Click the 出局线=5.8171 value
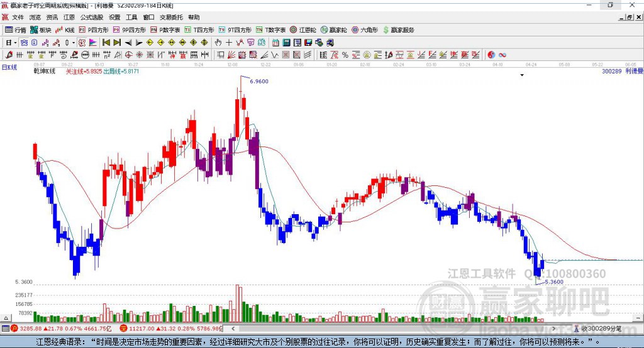The width and height of the screenshot is (644, 348). click(x=121, y=72)
